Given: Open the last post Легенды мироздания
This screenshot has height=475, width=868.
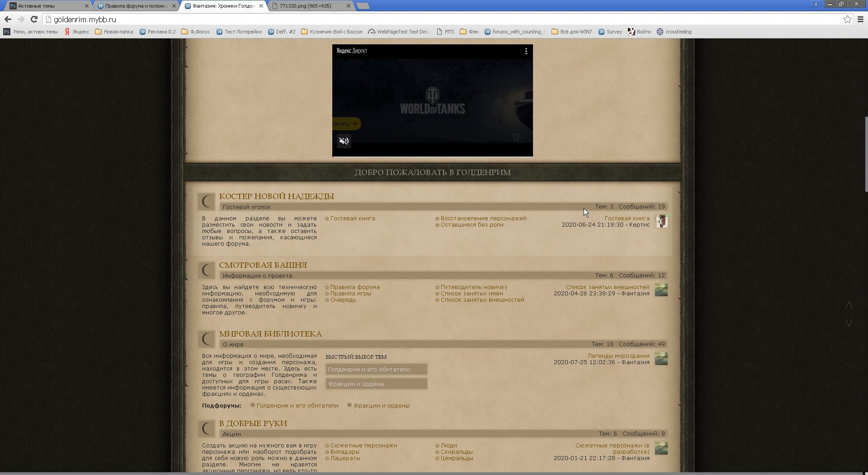Looking at the screenshot, I should click(x=618, y=356).
